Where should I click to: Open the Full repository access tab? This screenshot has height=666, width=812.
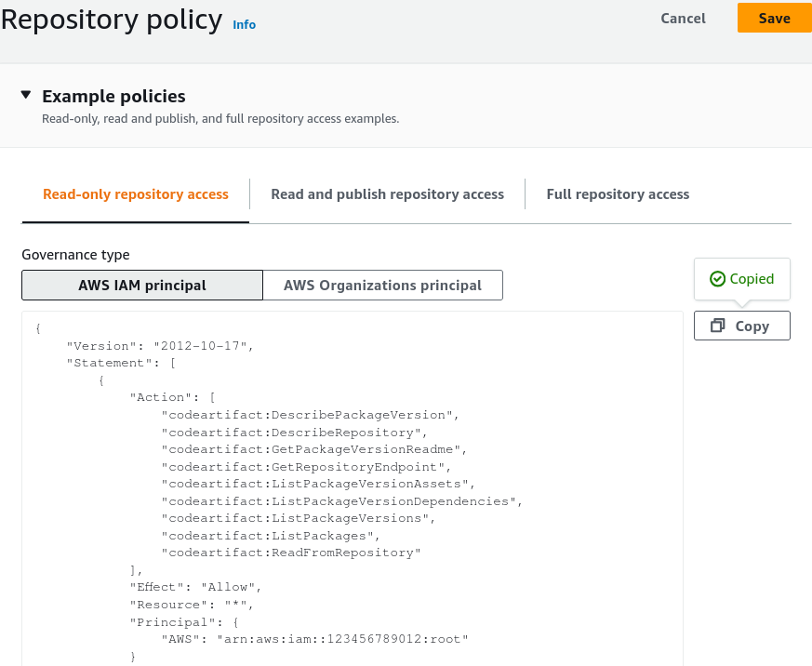pos(618,194)
